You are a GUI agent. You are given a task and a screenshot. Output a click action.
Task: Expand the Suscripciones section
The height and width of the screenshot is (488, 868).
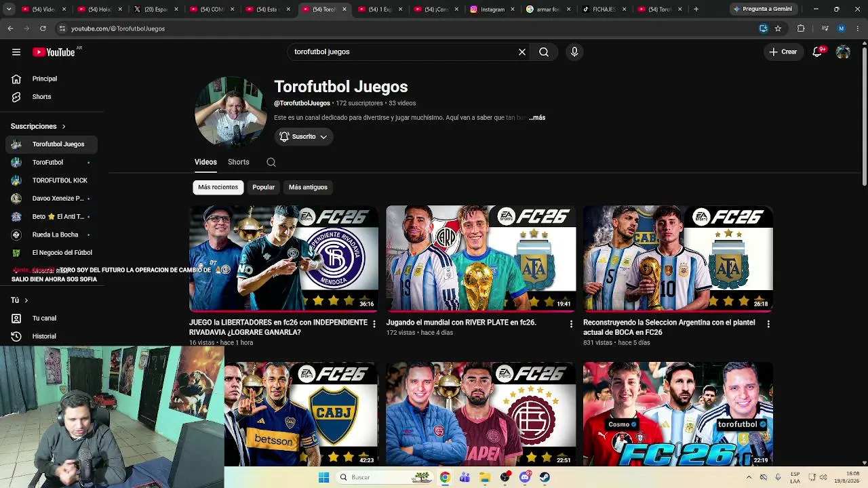(38, 126)
